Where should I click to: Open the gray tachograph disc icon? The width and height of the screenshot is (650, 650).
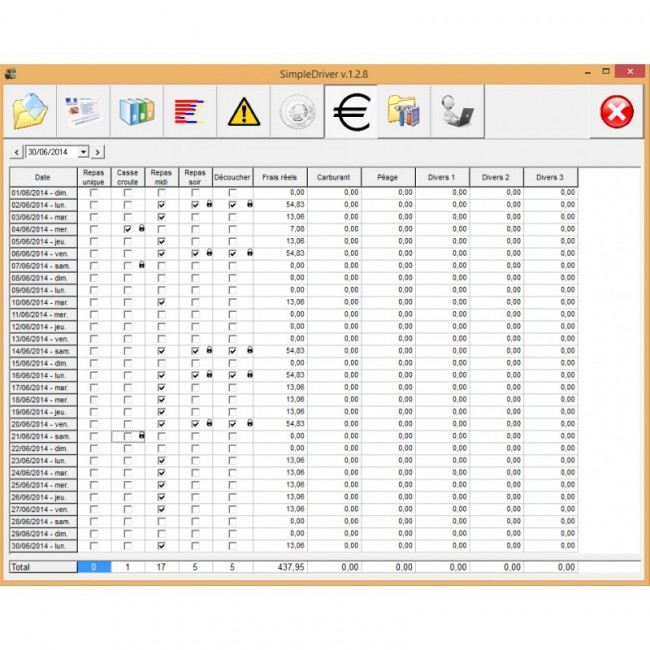(297, 112)
